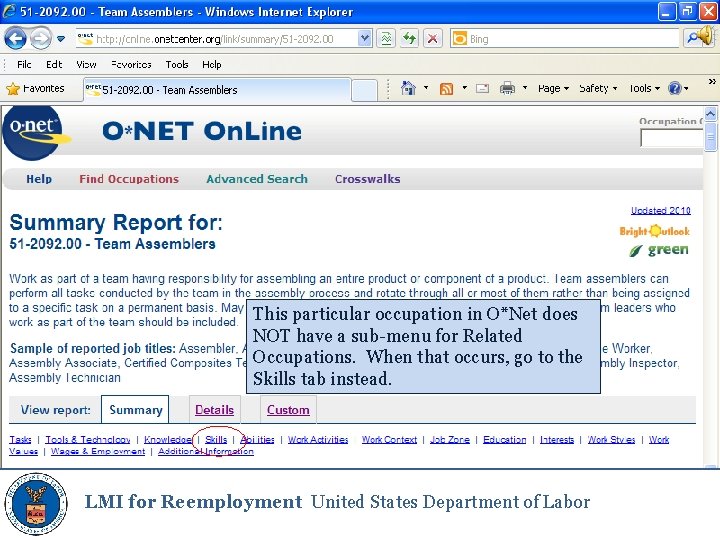Open Crosswalks navigation link
Viewport: 720px width, 540px height.
click(368, 179)
